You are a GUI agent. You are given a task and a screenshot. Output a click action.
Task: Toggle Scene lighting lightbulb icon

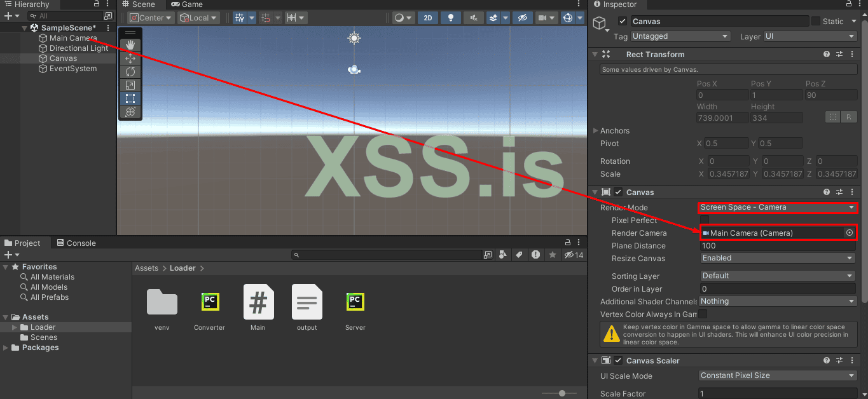[x=450, y=18]
